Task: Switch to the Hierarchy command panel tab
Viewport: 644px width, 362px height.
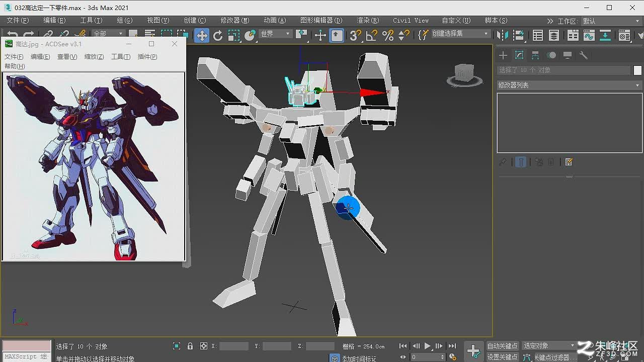Action: click(535, 55)
